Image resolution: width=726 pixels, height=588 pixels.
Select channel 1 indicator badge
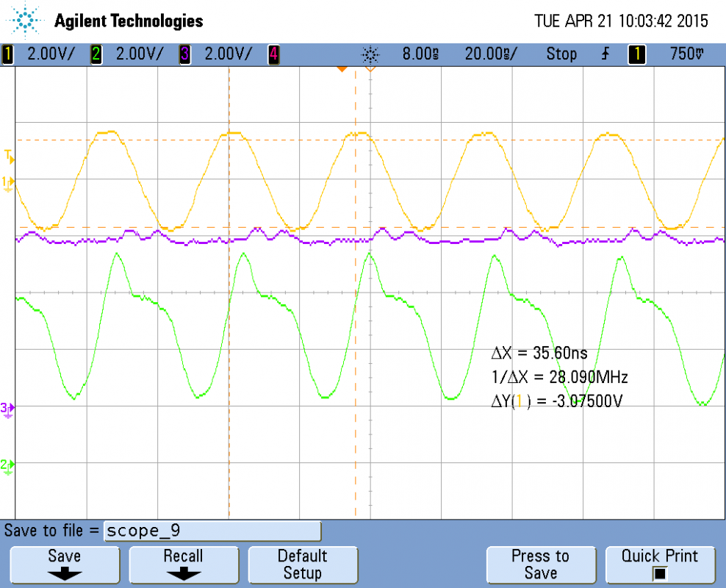[7, 54]
